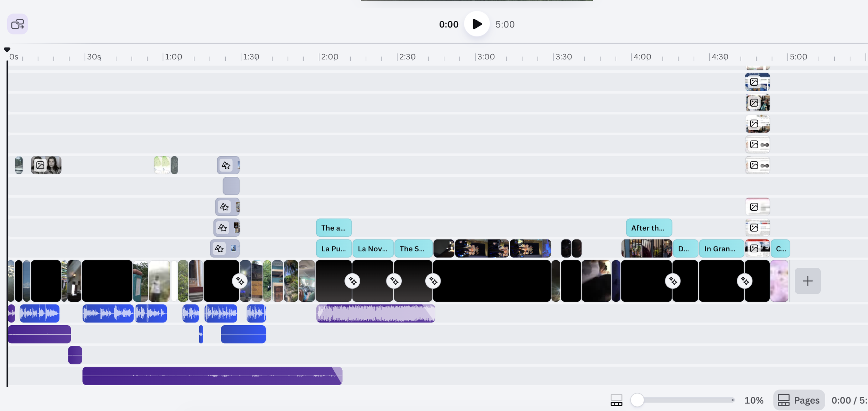Click the thumbnail view icon beside zoom slider
868x411 pixels.
616,400
